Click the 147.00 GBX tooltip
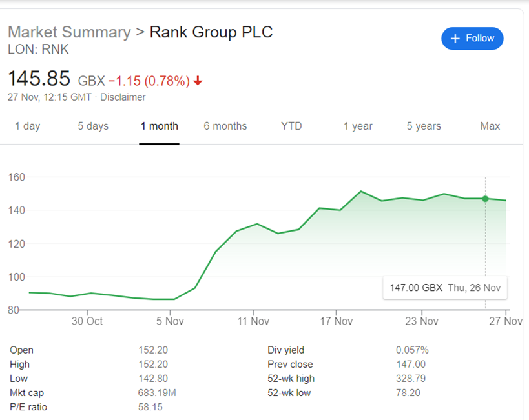This screenshot has height=420, width=529. pos(445,288)
